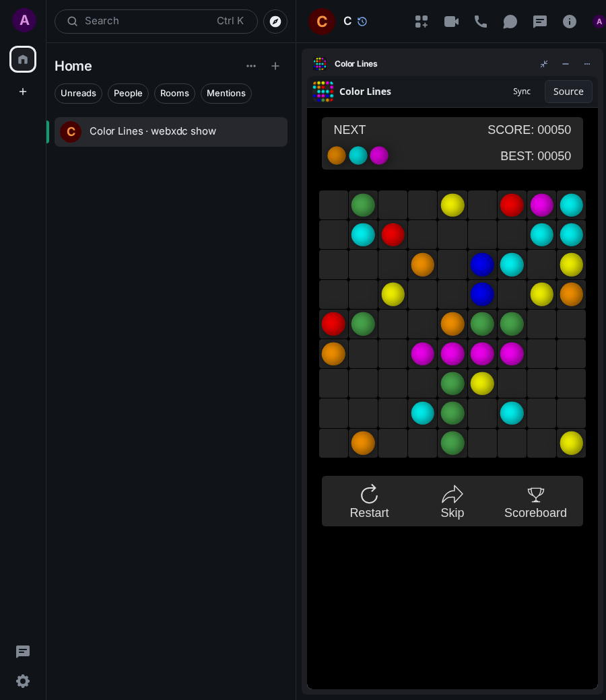The height and width of the screenshot is (700, 606).
Task: Restart the Color Lines game
Action: [369, 501]
